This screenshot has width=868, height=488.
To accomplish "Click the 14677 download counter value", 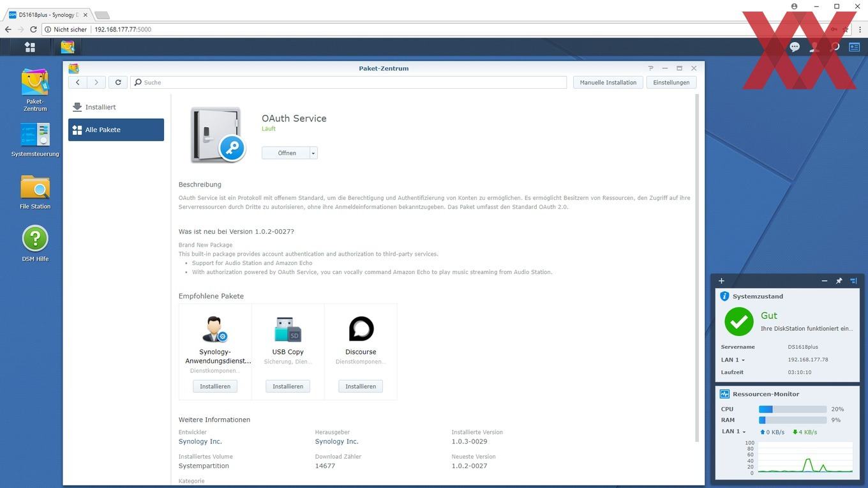I will coord(325,466).
